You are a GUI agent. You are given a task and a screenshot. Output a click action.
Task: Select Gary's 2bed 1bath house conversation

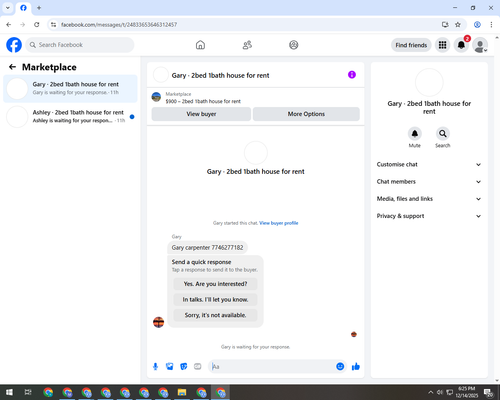[70, 88]
